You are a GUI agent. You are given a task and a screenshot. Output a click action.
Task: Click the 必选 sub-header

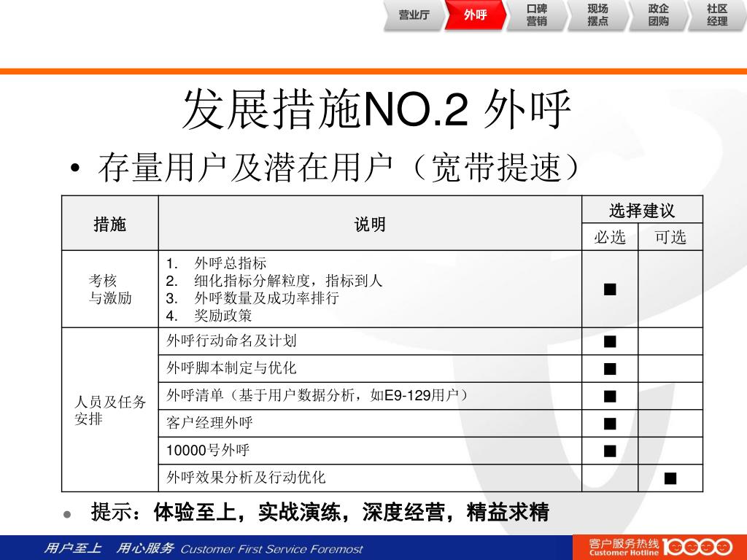point(610,237)
